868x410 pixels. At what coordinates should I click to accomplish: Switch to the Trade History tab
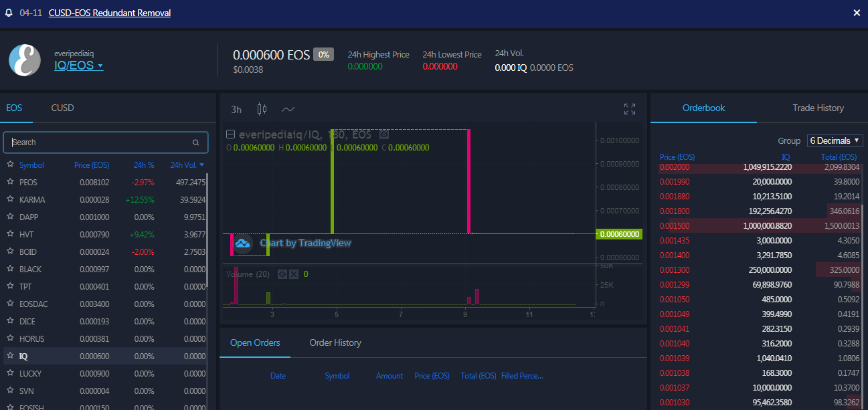(818, 108)
